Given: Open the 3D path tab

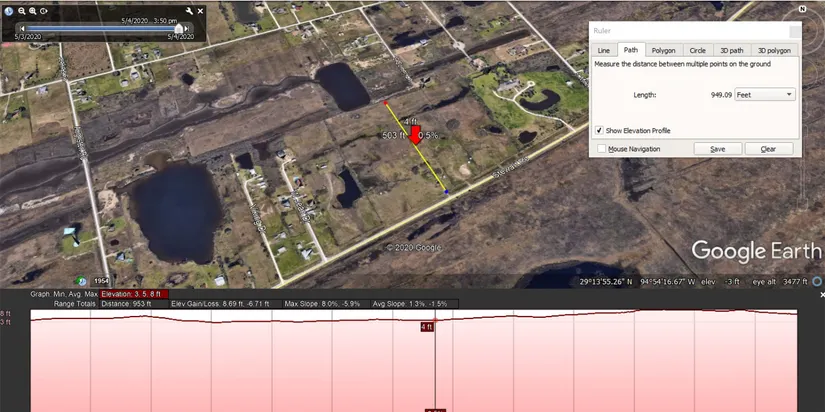Looking at the screenshot, I should 731,50.
